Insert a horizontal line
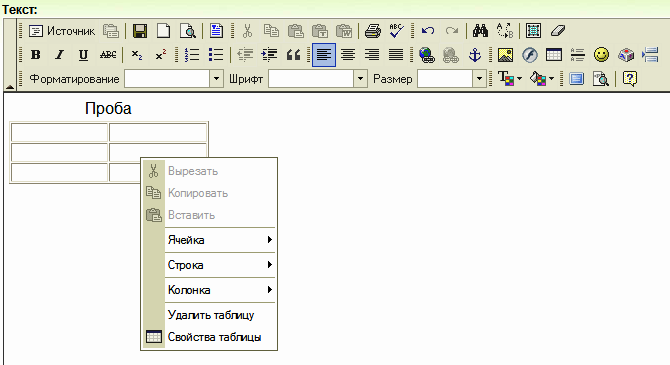The image size is (670, 365). 578,55
